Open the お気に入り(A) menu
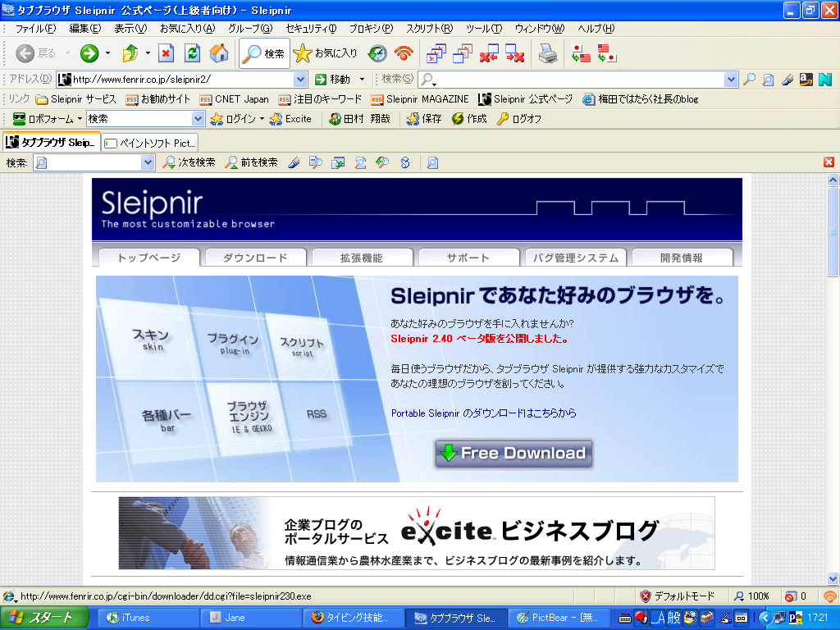840x630 pixels. click(x=187, y=29)
